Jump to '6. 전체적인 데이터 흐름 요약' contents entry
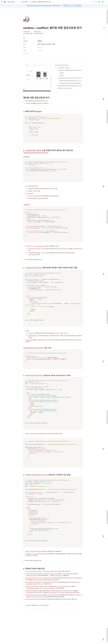108x644 pixels. (64, 88)
